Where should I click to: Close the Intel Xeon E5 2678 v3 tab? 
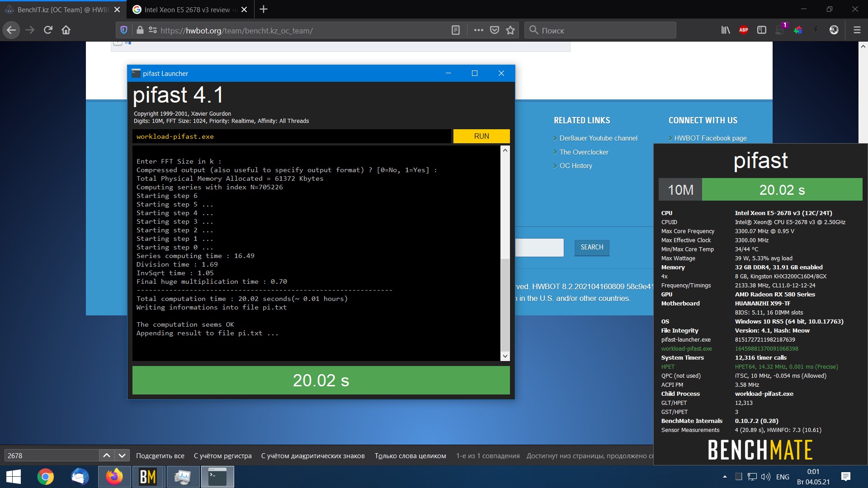tap(244, 9)
